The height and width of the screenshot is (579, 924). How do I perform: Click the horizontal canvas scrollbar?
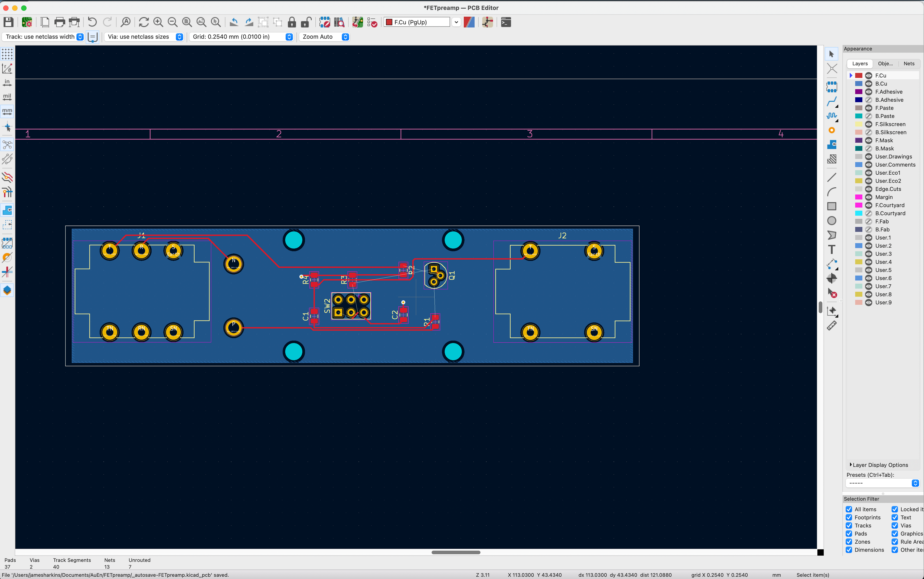coord(455,552)
